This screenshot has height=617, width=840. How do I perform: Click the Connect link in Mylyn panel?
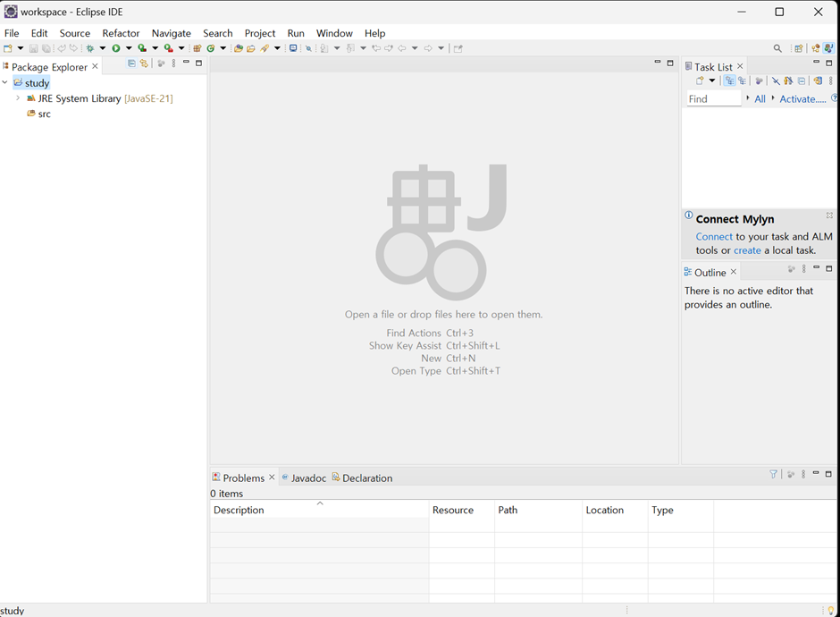point(714,236)
